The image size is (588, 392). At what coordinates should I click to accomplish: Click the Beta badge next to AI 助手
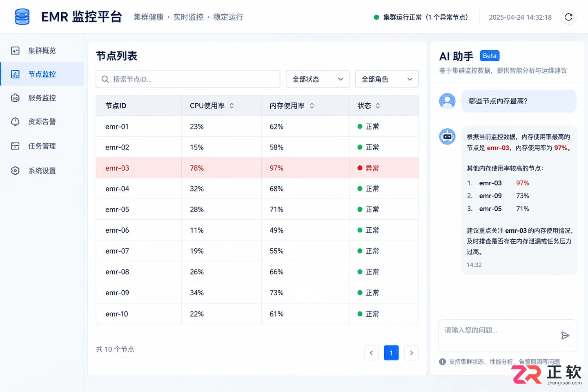pyautogui.click(x=490, y=56)
